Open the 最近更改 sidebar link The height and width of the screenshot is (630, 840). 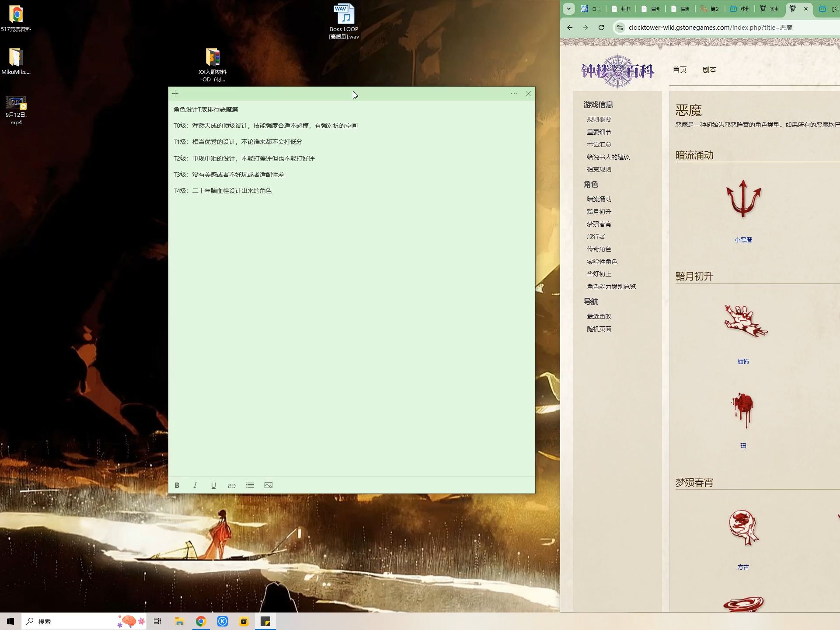(599, 316)
